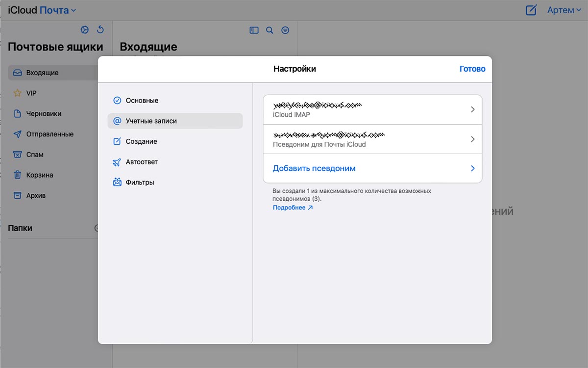The height and width of the screenshot is (368, 588).
Task: Click the search magnifier icon
Action: coord(269,30)
